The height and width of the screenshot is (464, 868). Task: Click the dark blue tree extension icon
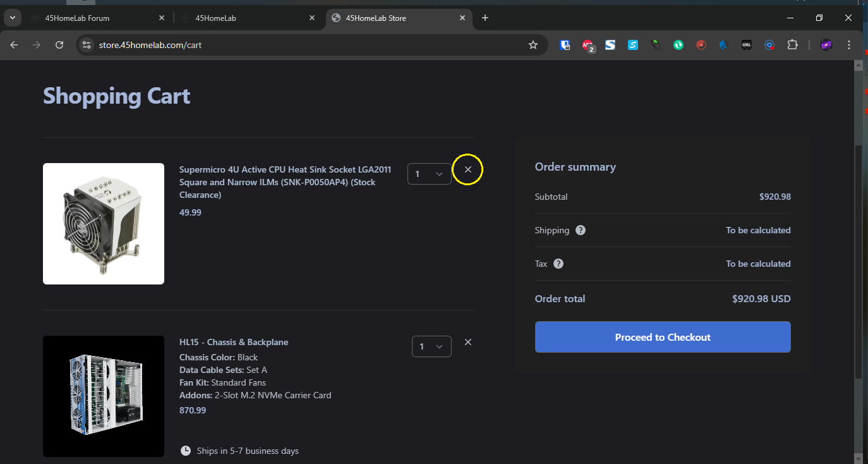point(724,45)
